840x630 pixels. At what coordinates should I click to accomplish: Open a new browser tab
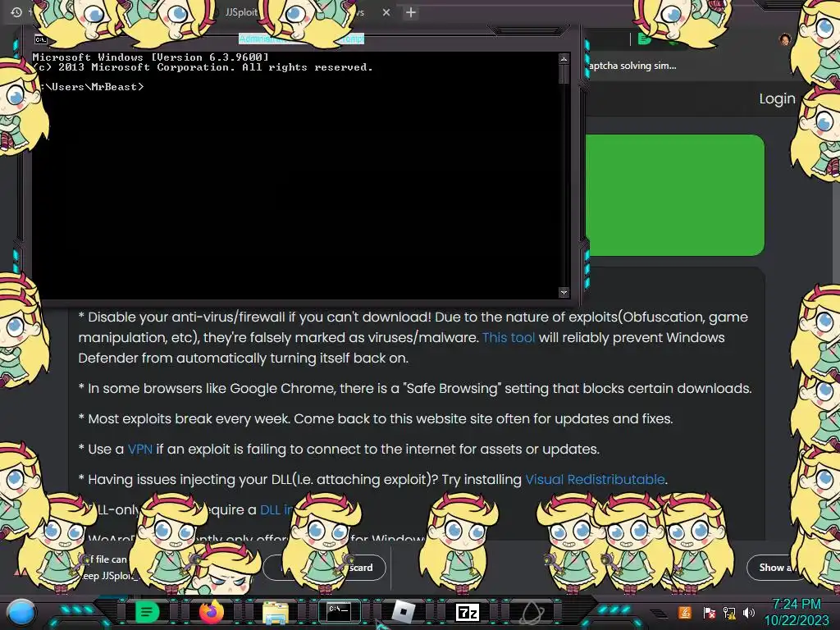tap(411, 12)
